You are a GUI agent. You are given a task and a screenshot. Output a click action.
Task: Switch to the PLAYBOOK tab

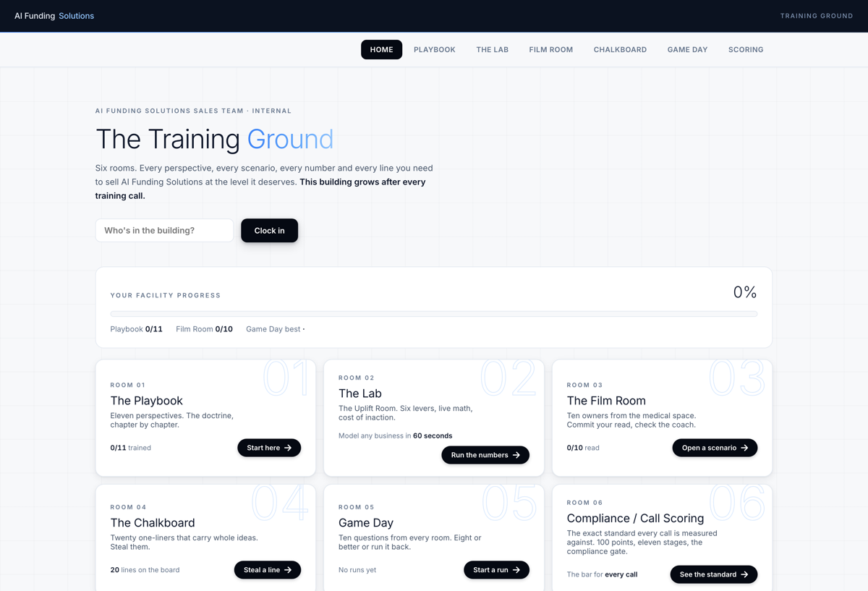click(435, 49)
